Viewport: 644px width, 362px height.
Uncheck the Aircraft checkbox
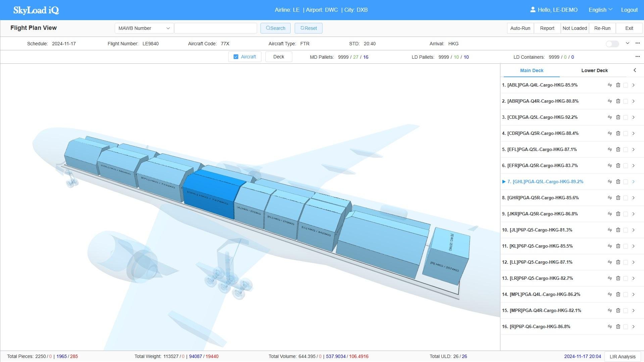tap(236, 57)
